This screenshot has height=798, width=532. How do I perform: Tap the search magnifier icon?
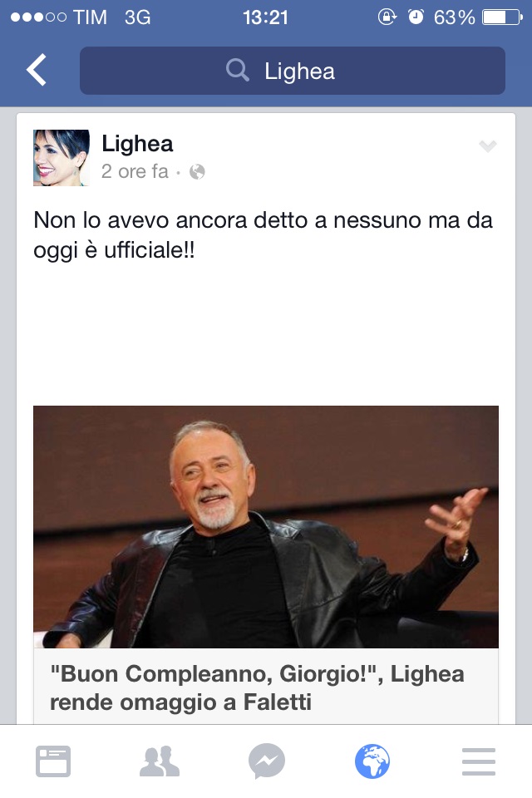point(237,70)
